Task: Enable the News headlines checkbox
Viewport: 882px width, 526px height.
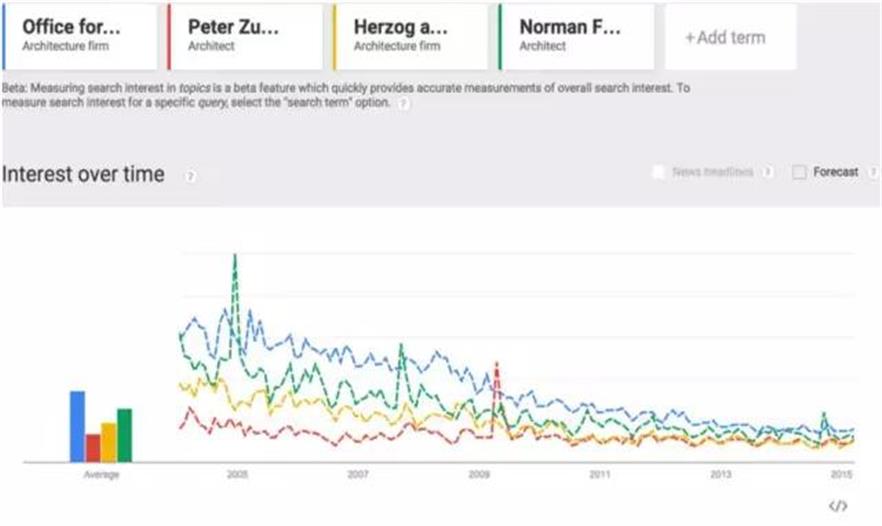Action: 658,172
